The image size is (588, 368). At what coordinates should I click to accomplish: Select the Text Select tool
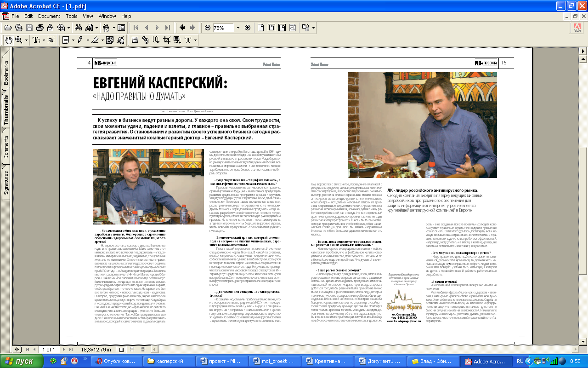36,40
